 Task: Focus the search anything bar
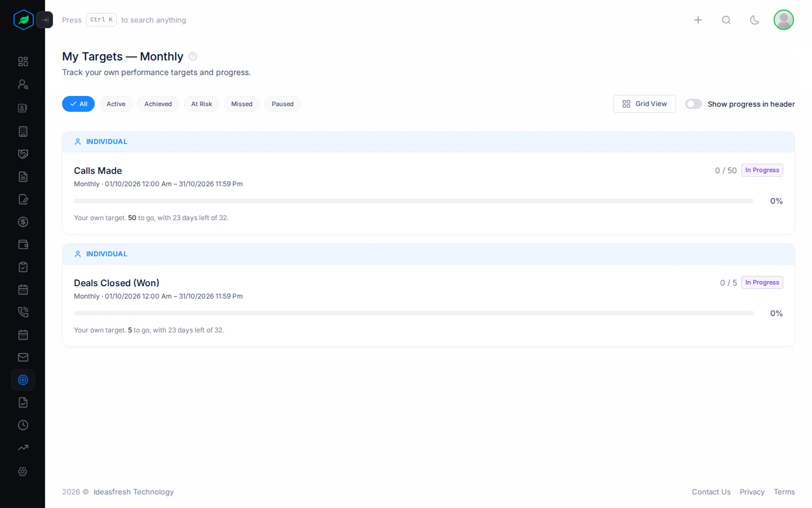point(124,20)
